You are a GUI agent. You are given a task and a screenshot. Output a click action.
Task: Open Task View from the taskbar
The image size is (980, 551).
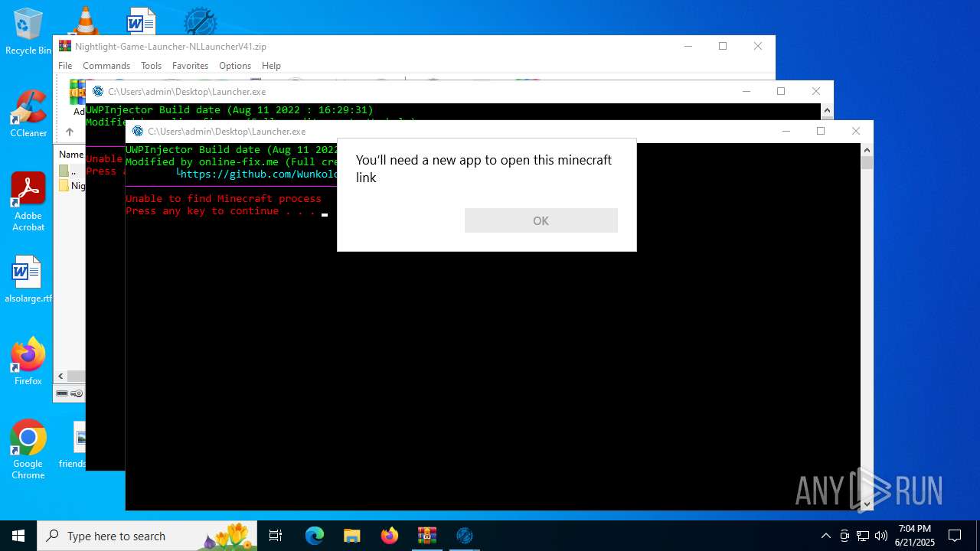(276, 536)
